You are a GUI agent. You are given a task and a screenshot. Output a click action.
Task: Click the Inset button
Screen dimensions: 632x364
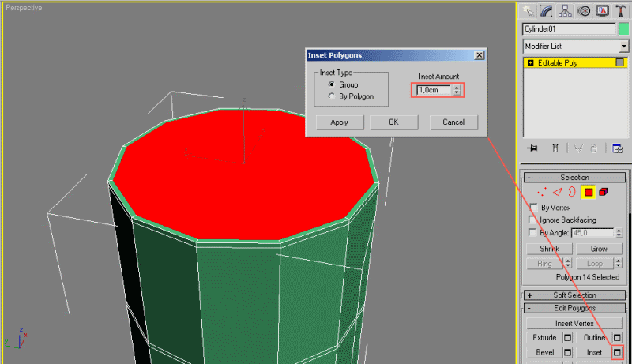point(594,353)
